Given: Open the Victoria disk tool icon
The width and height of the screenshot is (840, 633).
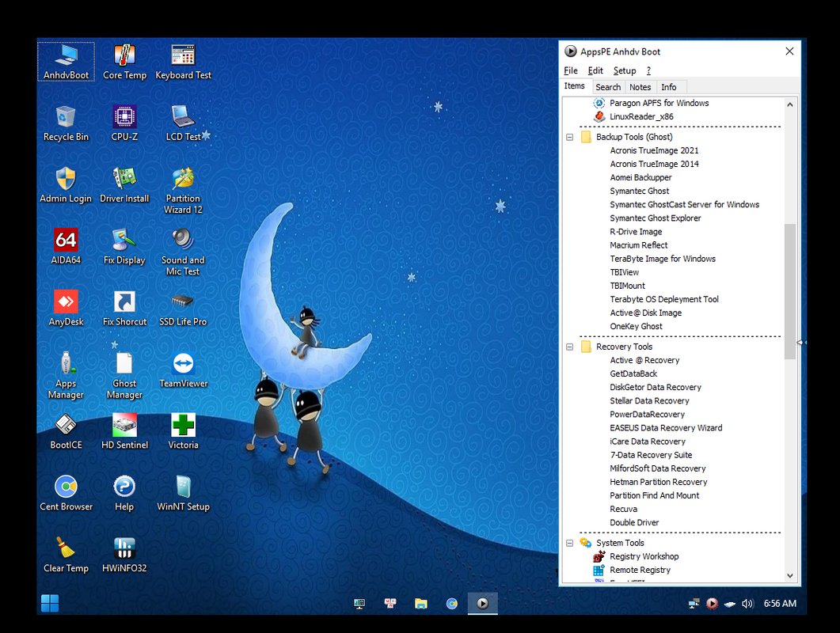Looking at the screenshot, I should (x=183, y=431).
